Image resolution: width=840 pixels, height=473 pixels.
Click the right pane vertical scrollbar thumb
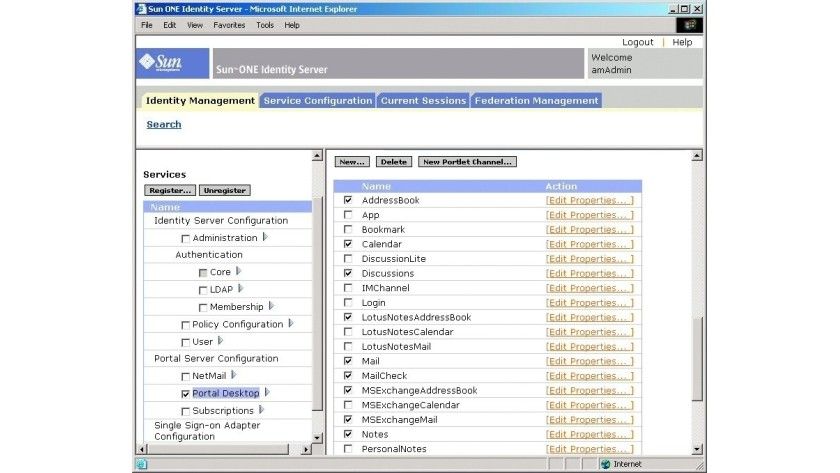click(697, 359)
